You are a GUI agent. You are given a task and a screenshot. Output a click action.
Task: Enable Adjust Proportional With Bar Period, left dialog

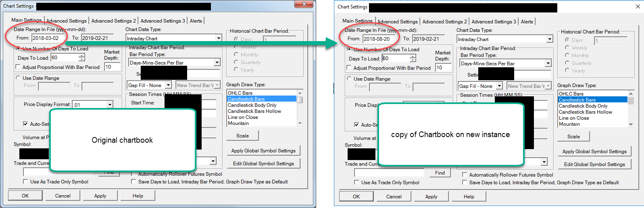(x=18, y=67)
